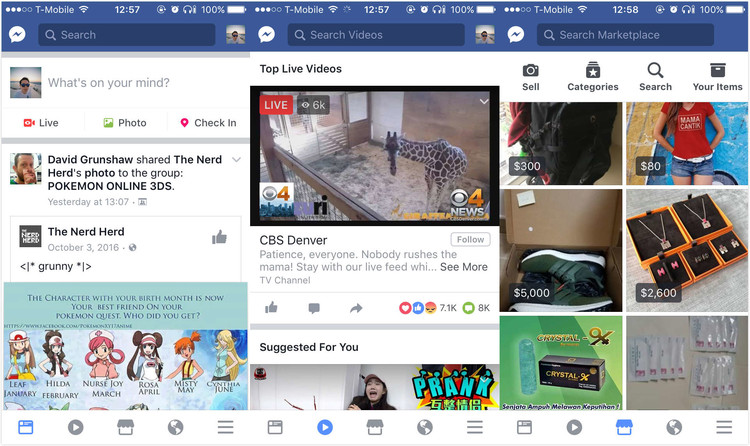Open Messenger icon in first phone screen
750x446 pixels.
click(17, 34)
